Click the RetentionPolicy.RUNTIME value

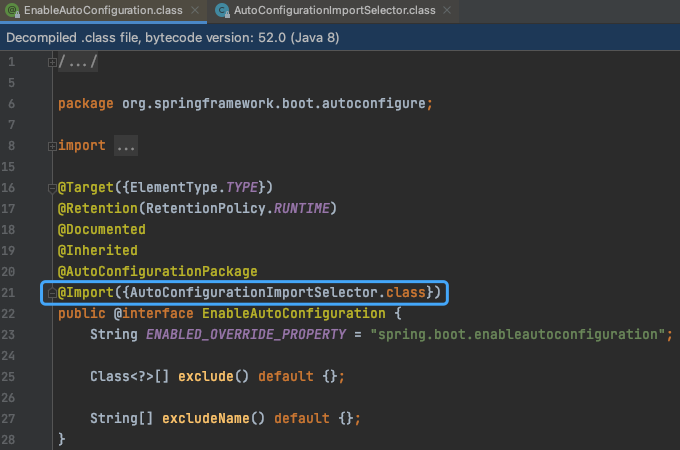[238, 209]
